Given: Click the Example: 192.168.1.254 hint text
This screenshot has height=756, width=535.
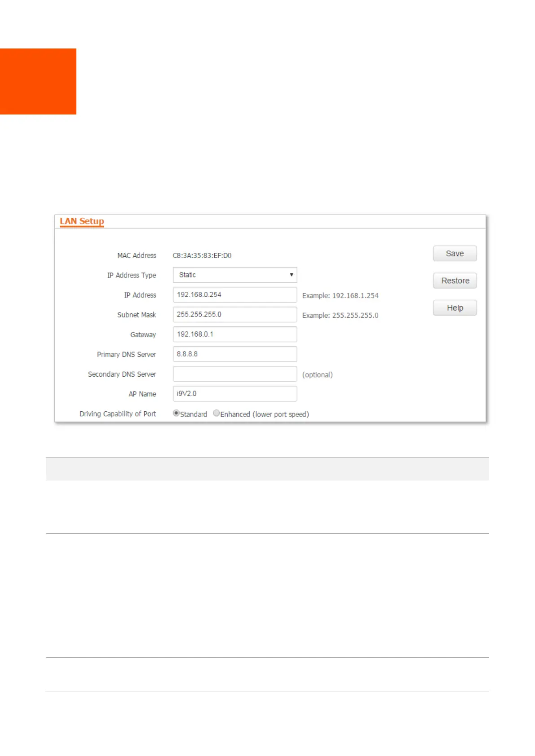Looking at the screenshot, I should pos(340,295).
